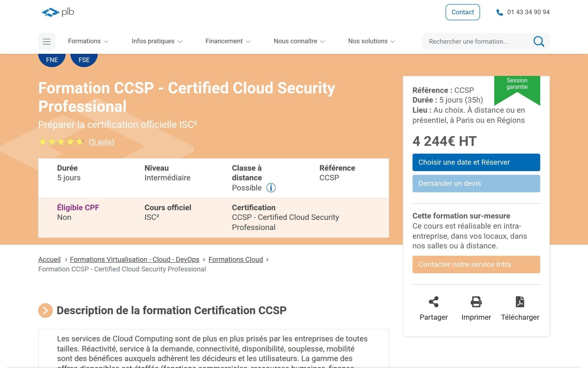Click the Éligible CPF label
588x368 pixels.
coord(78,208)
